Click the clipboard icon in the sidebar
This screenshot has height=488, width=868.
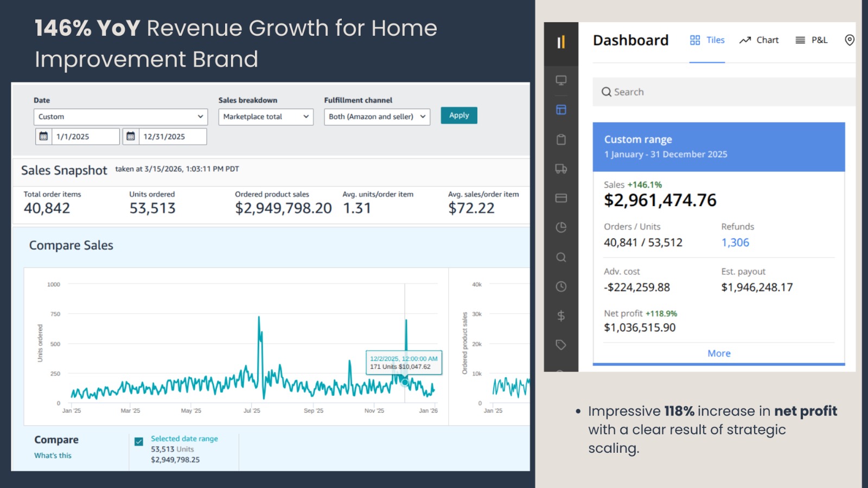[x=561, y=139]
